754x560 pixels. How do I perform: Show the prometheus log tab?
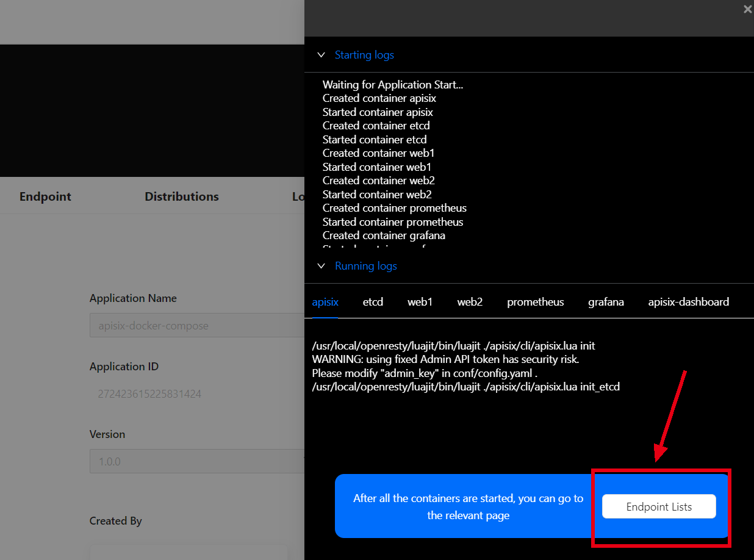tap(536, 302)
